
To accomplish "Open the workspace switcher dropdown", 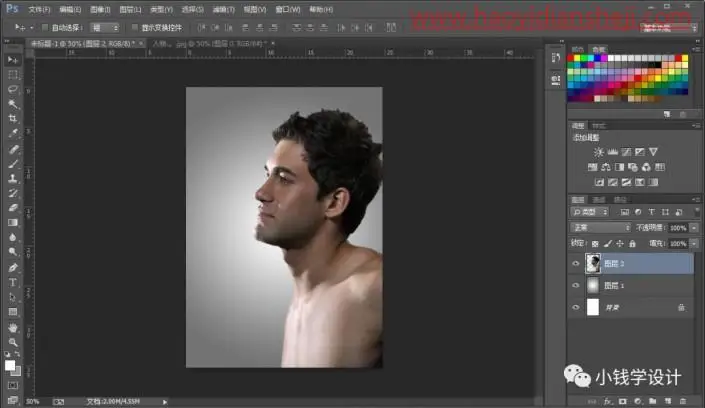I will coord(669,28).
